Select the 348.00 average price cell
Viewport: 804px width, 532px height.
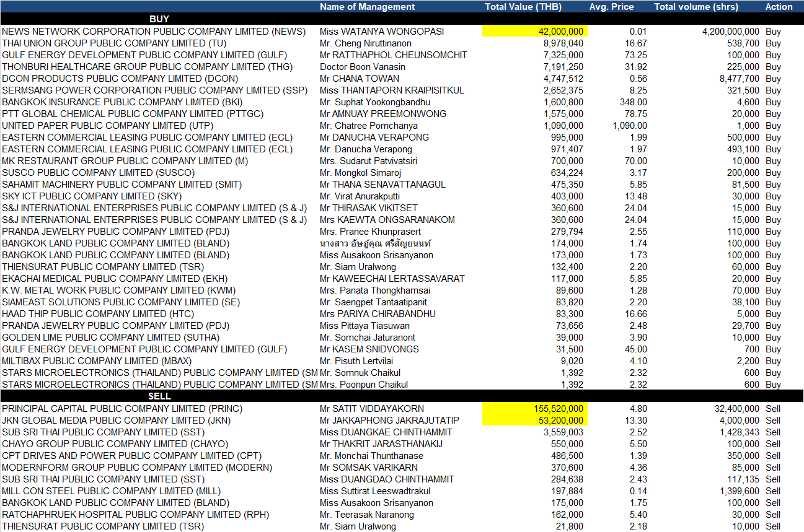[x=633, y=102]
